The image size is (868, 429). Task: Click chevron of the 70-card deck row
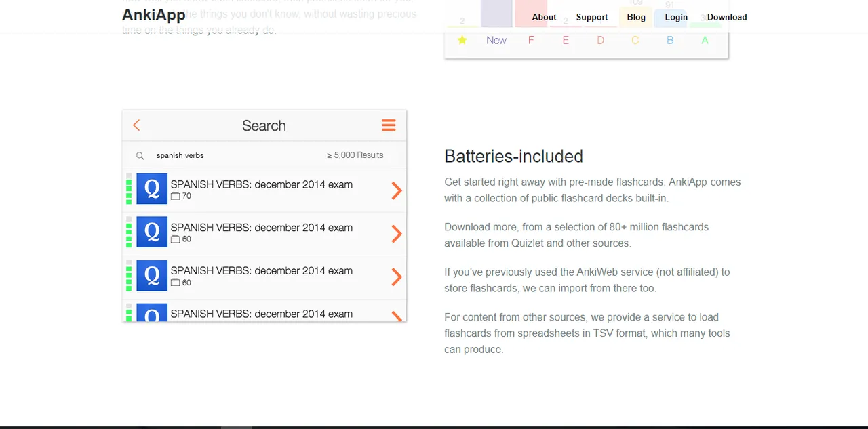tap(397, 191)
